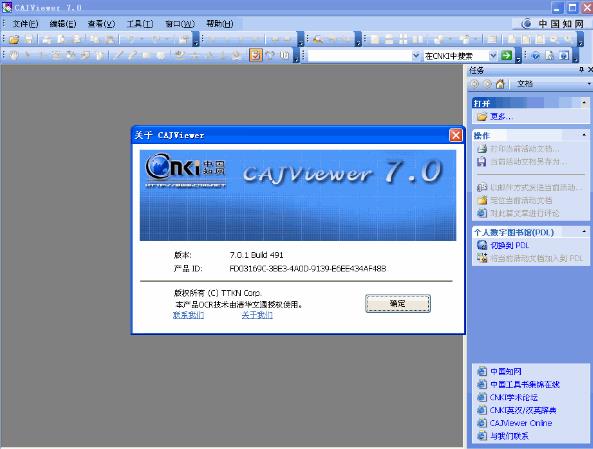Open the 编辑(E) menu
Image resolution: width=593 pixels, height=449 pixels.
[63, 24]
